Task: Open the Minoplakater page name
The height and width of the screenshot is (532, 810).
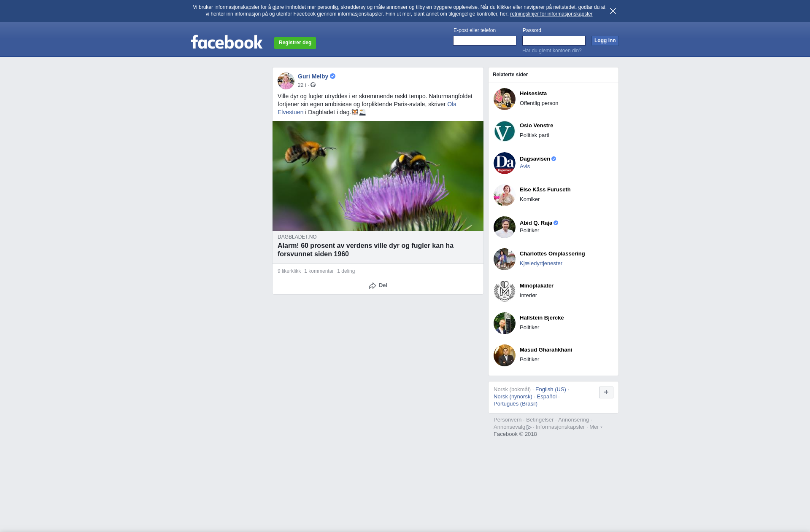Action: coord(537,286)
